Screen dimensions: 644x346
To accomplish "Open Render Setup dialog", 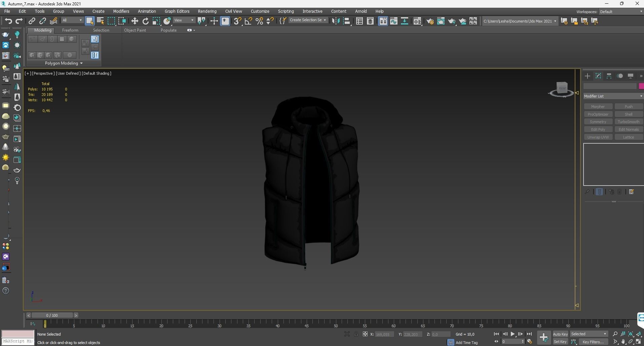I will (430, 21).
